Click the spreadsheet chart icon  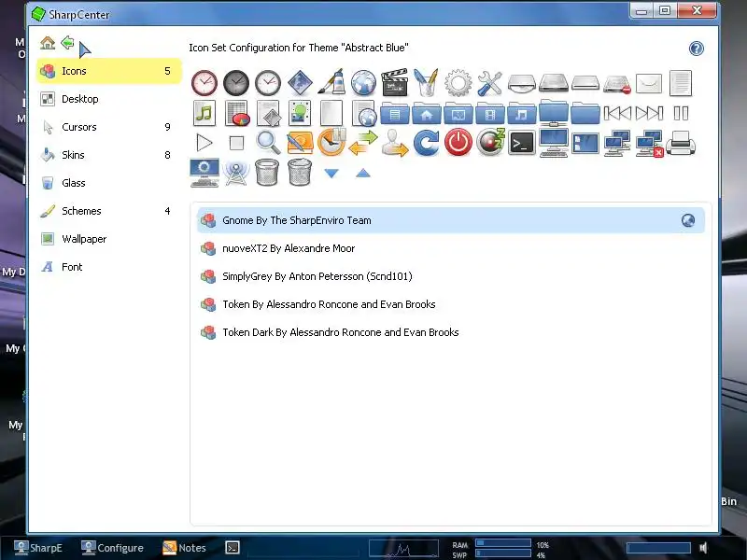[236, 113]
